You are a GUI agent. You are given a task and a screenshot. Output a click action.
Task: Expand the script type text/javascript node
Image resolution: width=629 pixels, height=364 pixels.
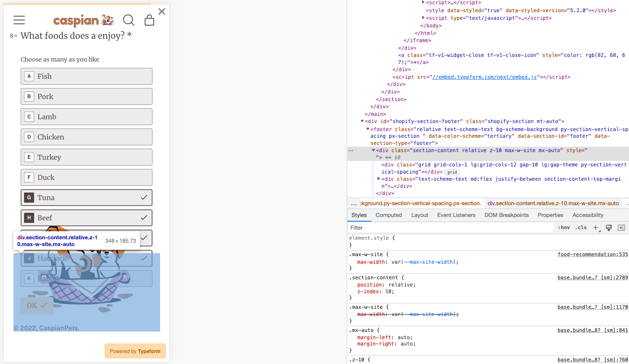point(423,18)
